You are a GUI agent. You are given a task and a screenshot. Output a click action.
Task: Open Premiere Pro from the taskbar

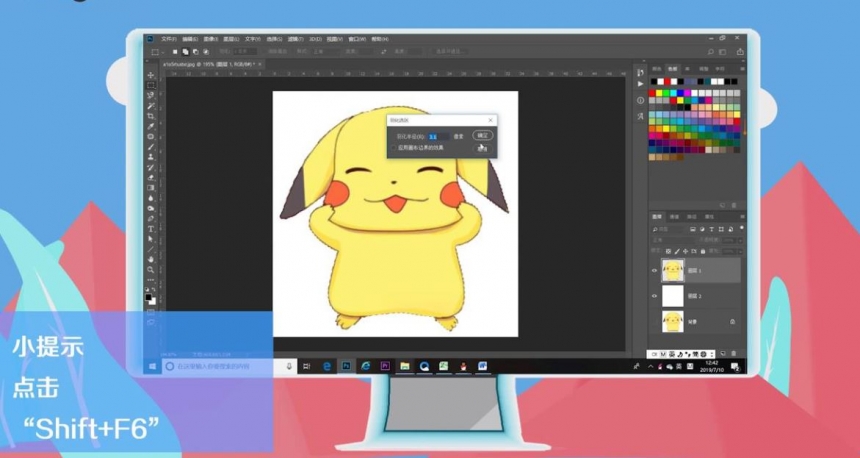(x=385, y=366)
